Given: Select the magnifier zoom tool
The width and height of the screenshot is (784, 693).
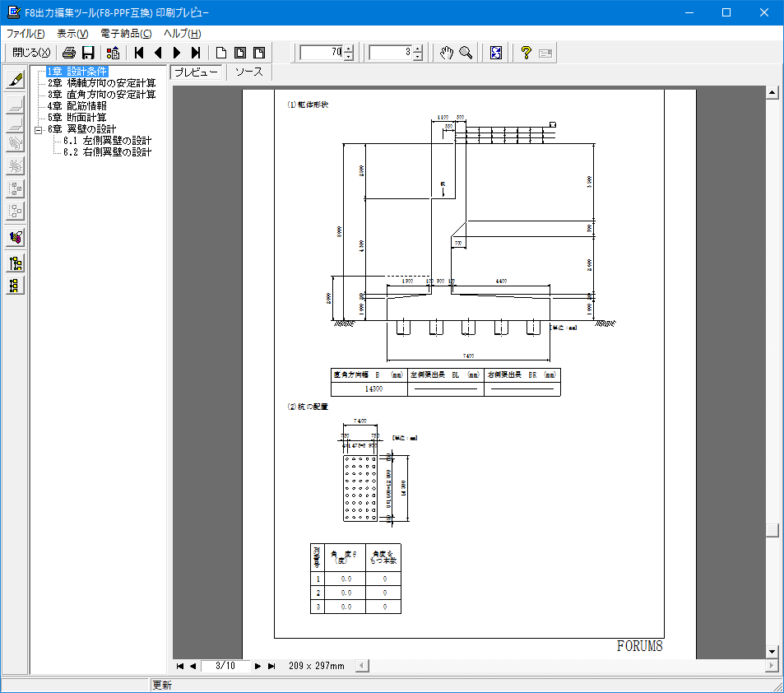Looking at the screenshot, I should click(x=466, y=53).
